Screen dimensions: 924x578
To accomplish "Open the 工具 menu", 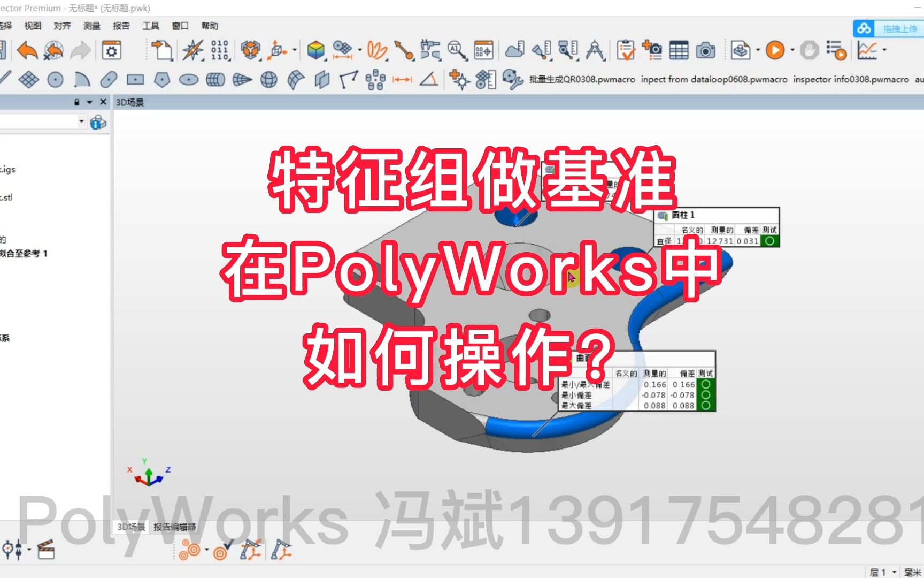I will [151, 26].
